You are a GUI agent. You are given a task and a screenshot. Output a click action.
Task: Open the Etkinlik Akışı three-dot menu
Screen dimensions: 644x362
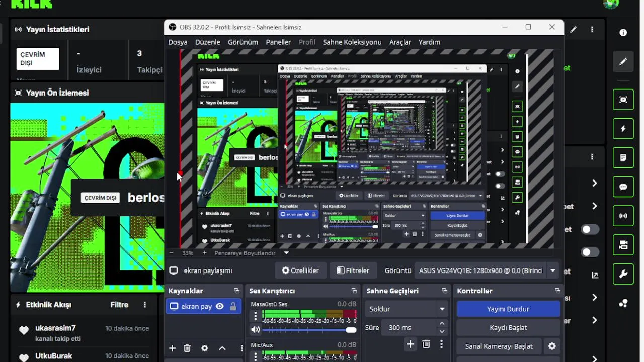145,305
